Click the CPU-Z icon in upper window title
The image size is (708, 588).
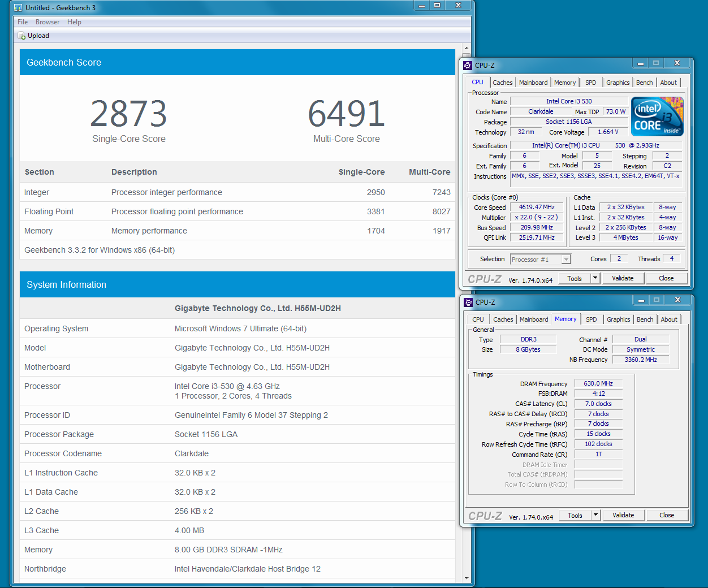(468, 66)
